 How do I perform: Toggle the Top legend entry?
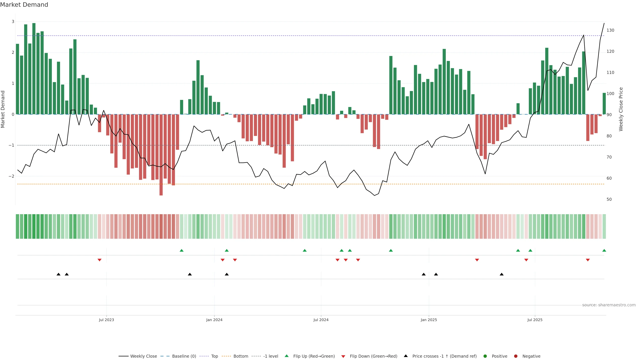214,356
